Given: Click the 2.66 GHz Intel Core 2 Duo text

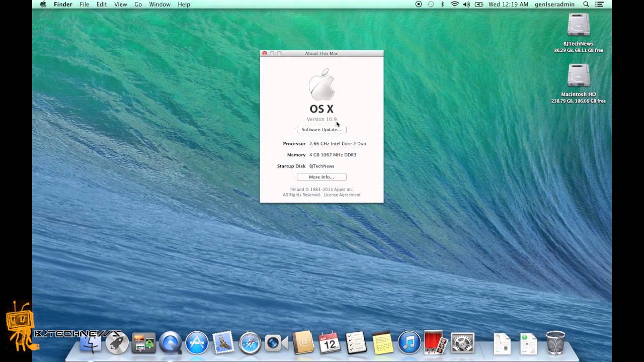Looking at the screenshot, I should (338, 144).
